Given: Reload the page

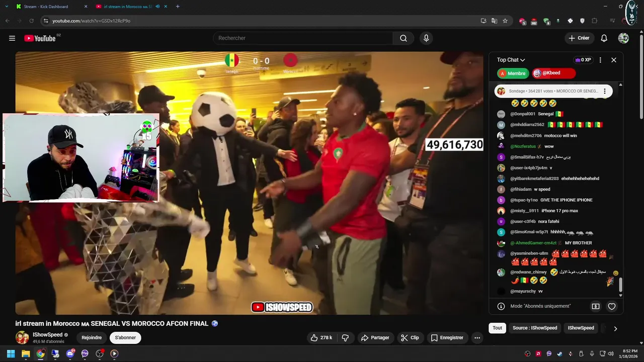Looking at the screenshot, I should (31, 21).
